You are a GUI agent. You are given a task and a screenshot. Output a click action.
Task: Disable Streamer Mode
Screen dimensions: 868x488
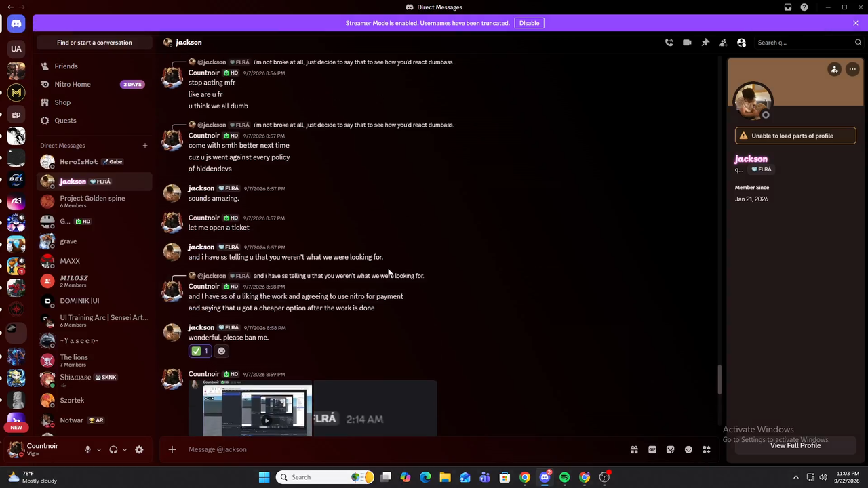pyautogui.click(x=529, y=23)
